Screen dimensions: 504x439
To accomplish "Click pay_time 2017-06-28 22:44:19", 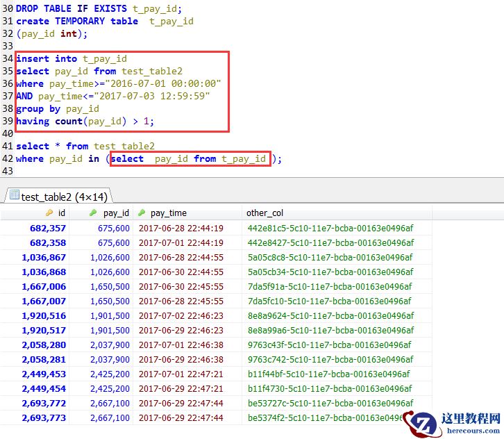I will [x=181, y=229].
